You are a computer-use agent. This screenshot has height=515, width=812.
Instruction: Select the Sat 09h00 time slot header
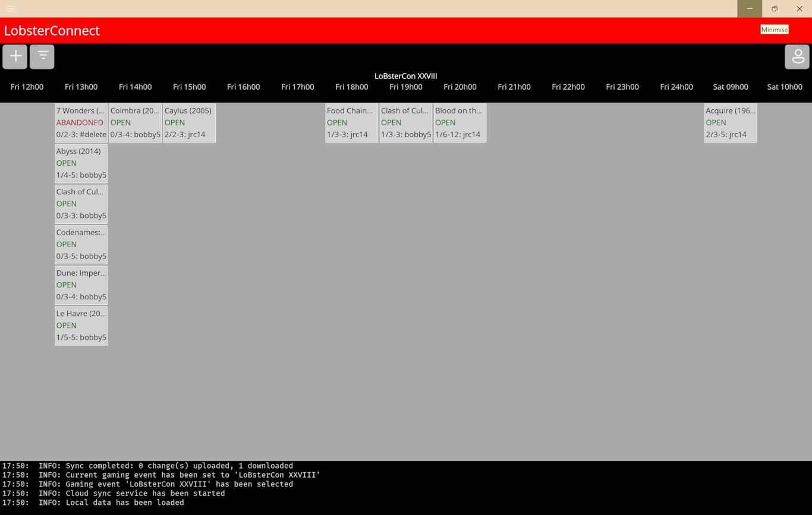pyautogui.click(x=730, y=87)
